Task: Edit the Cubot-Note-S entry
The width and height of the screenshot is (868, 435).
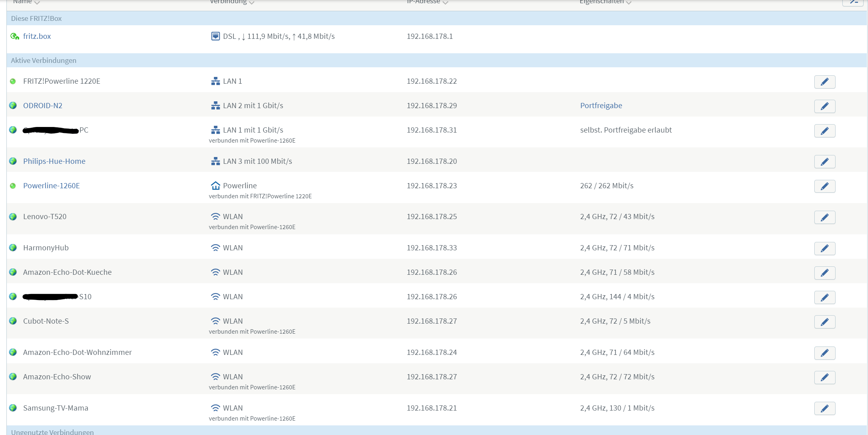Action: [824, 322]
